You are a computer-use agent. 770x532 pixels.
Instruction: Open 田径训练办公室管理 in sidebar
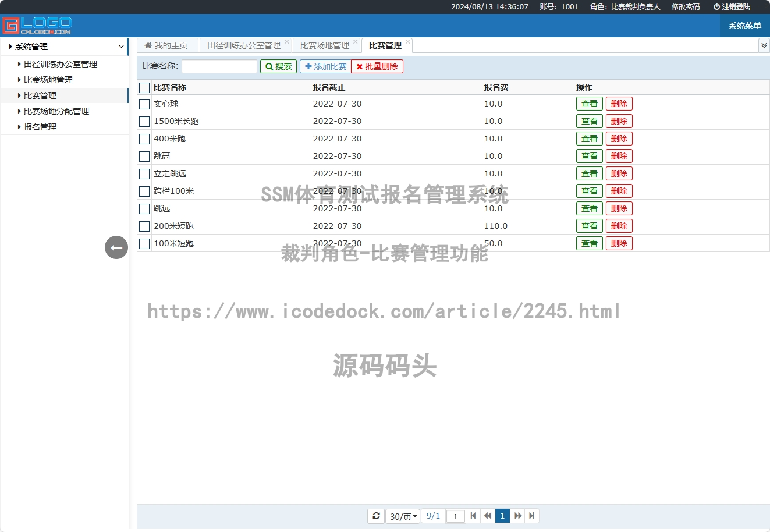point(61,64)
